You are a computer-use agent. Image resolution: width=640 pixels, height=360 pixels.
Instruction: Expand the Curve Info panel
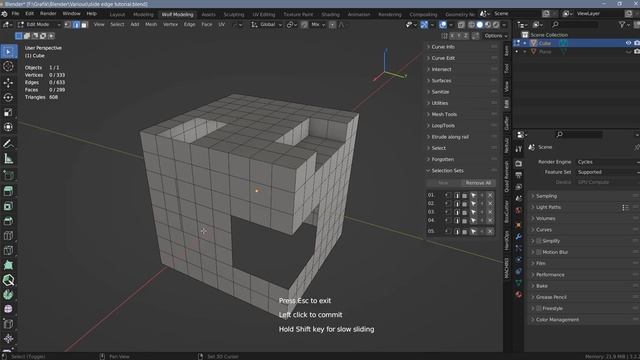(x=461, y=47)
